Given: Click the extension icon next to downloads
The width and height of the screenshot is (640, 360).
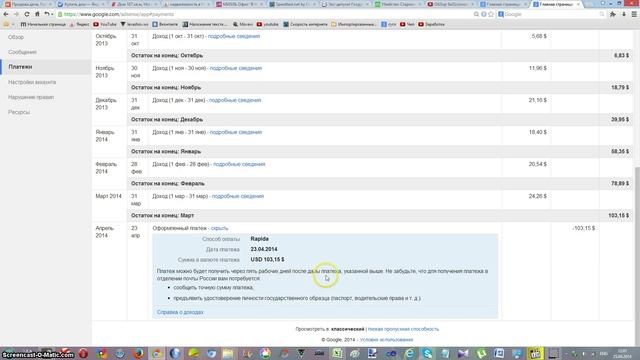Looking at the screenshot, I should click(x=613, y=14).
